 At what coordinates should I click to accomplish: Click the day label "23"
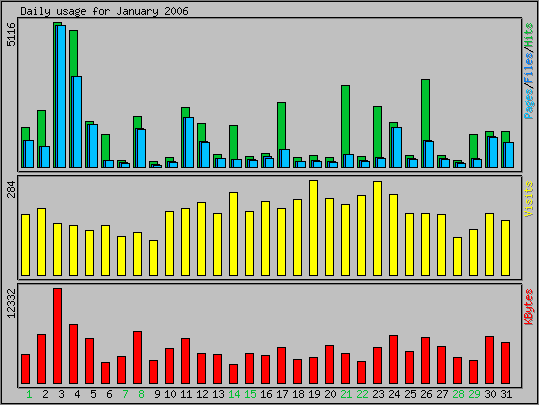pyautogui.click(x=378, y=394)
